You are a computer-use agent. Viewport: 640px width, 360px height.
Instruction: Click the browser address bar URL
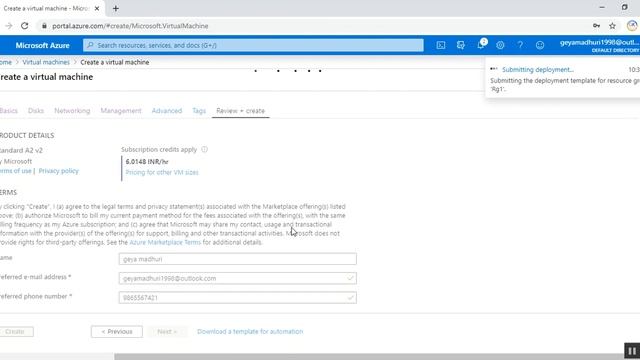click(x=130, y=26)
